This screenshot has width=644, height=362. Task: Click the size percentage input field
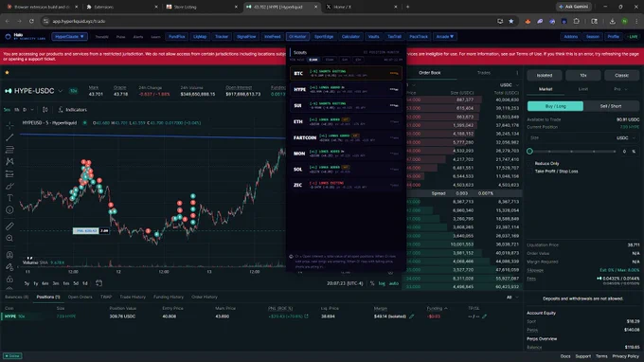(629, 152)
